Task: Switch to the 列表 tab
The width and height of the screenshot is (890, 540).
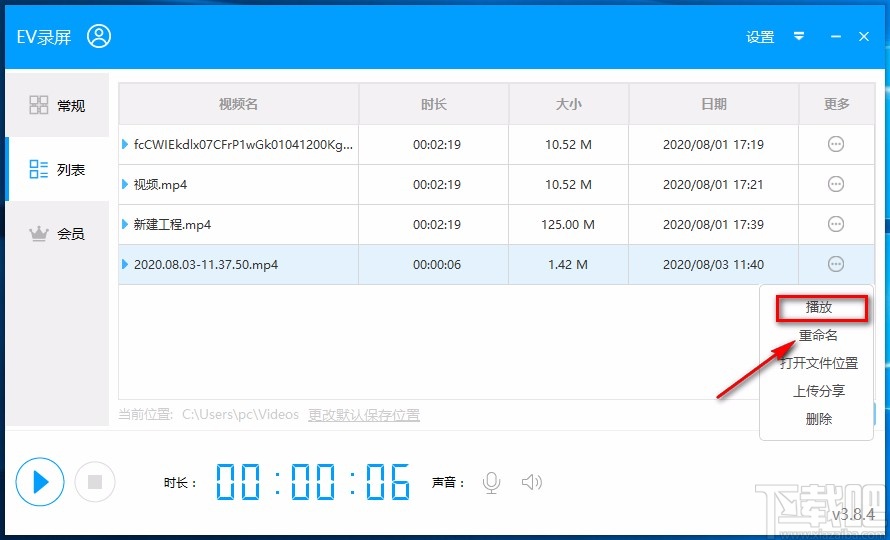Action: coord(57,169)
